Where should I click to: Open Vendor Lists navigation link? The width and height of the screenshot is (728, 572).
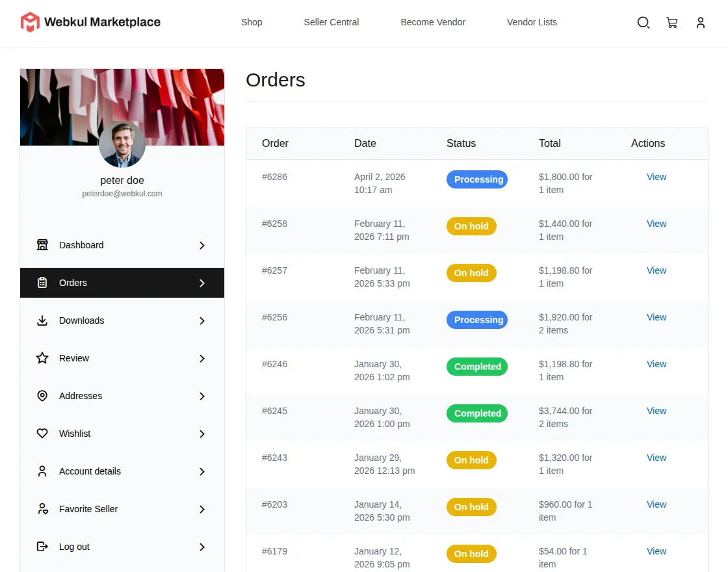(532, 22)
